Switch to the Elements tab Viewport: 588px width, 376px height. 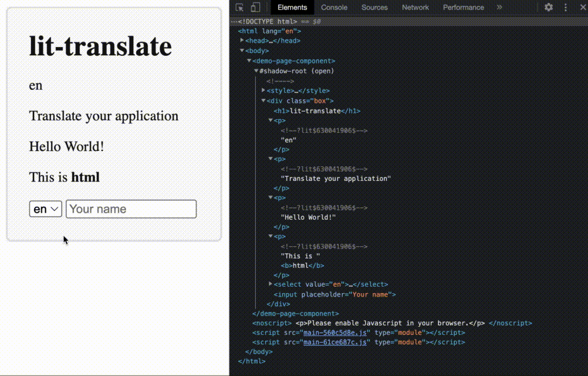[x=292, y=8]
